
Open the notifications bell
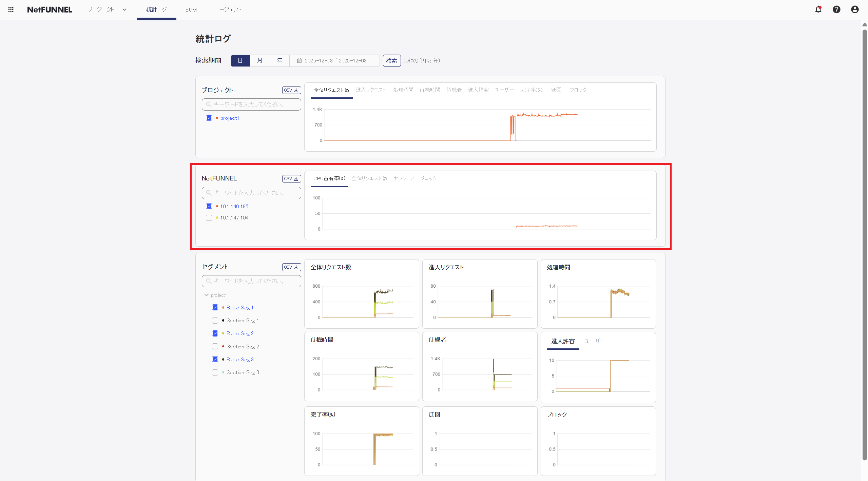click(818, 9)
